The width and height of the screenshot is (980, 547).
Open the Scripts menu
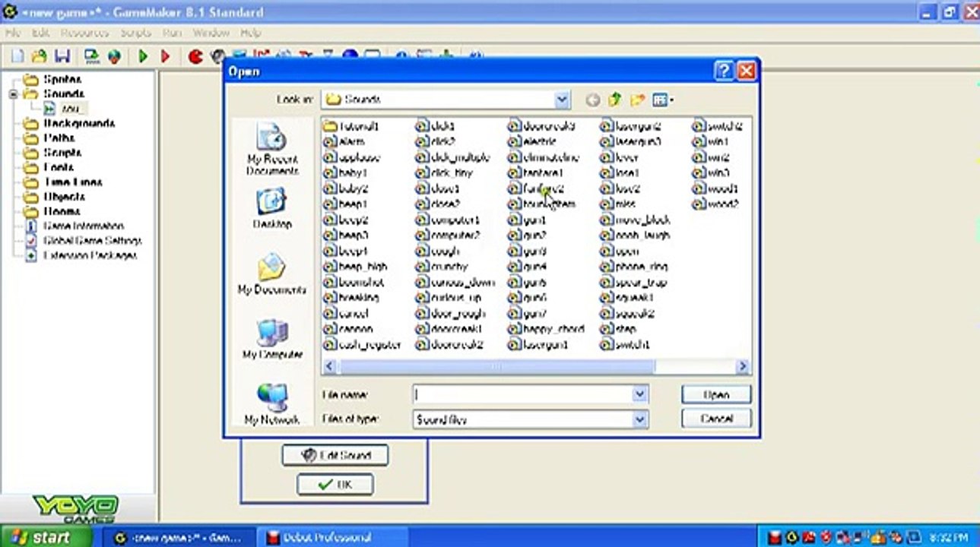136,33
